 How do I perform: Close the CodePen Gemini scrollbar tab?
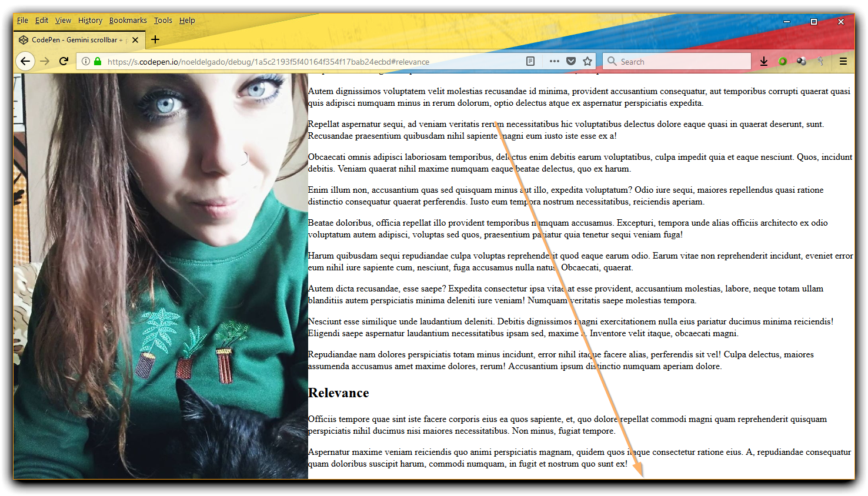coord(135,40)
